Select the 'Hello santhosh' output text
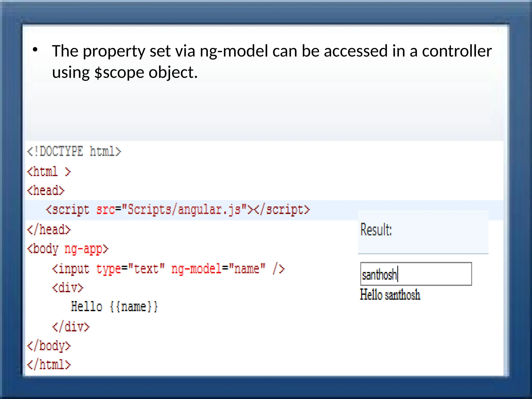 390,295
